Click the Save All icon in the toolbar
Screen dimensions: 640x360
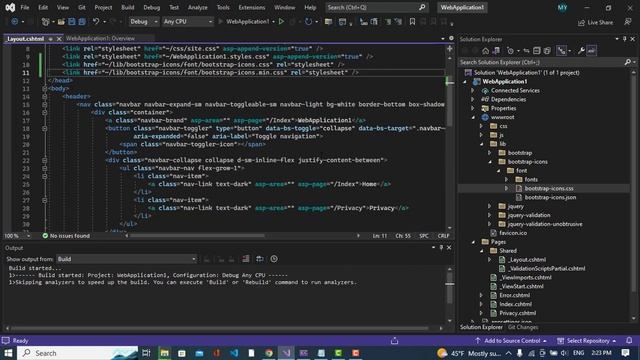click(x=82, y=22)
